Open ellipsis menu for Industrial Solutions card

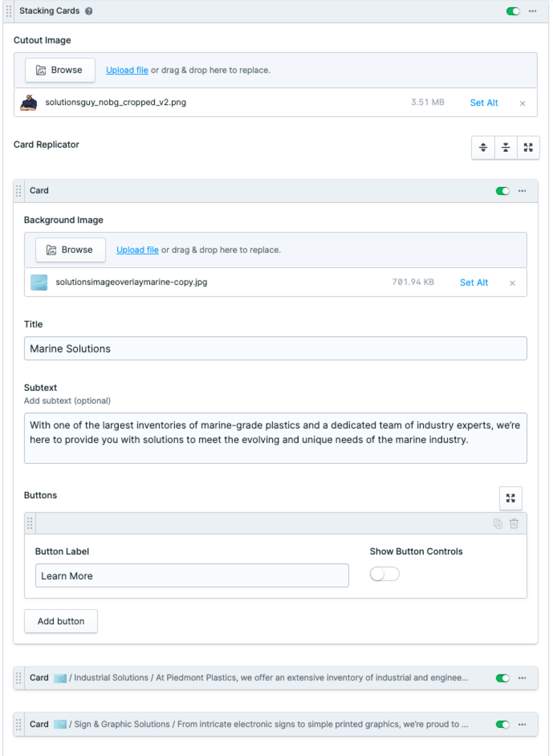522,678
